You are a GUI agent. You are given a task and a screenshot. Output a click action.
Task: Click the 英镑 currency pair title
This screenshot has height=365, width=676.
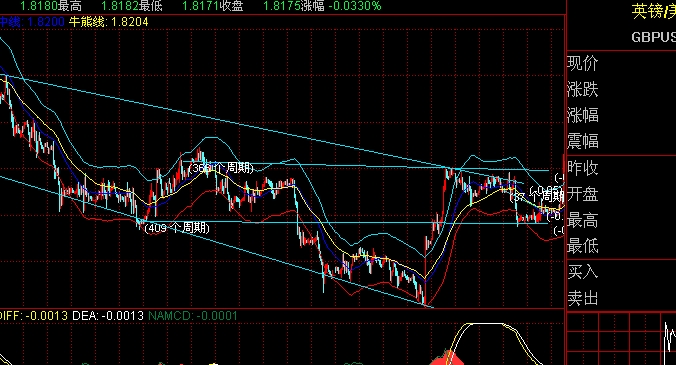(x=654, y=12)
